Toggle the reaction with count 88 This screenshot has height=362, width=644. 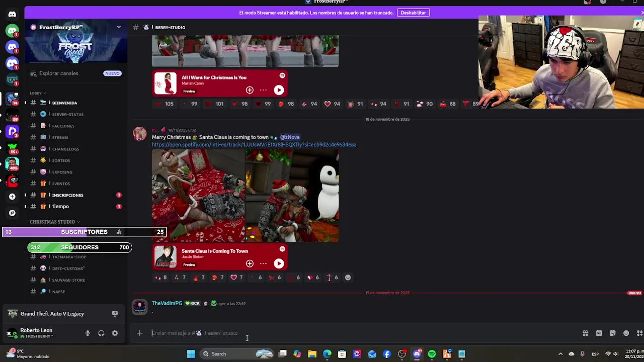[x=447, y=104]
